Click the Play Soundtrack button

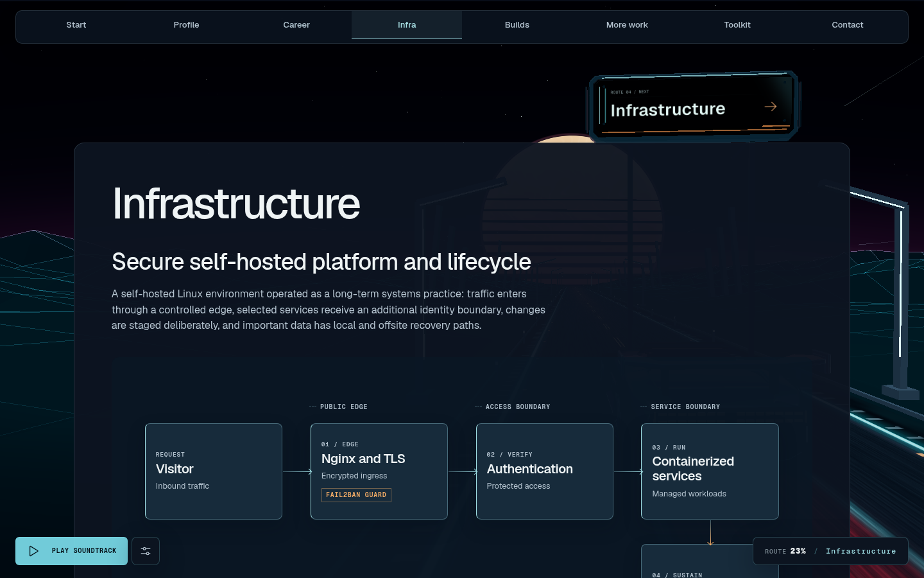pyautogui.click(x=71, y=551)
